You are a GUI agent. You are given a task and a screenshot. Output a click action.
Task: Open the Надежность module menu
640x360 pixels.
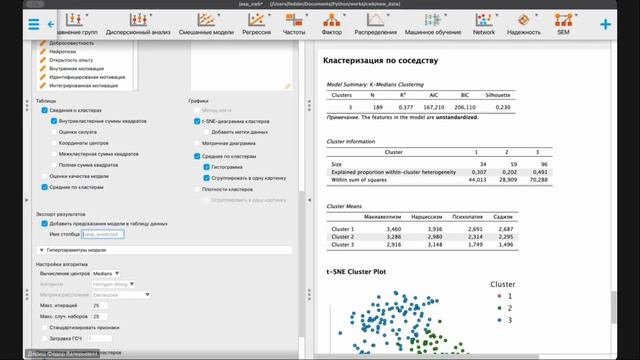(523, 24)
